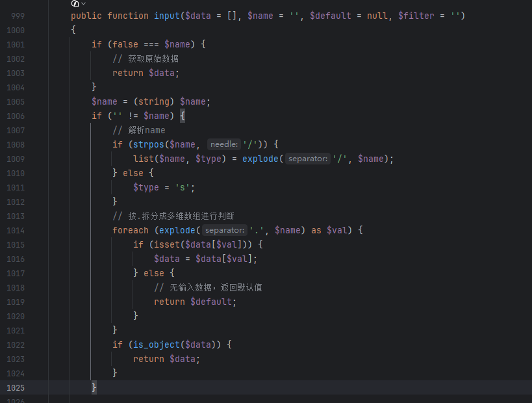Expand the chevron beside the code-vision icon
The width and height of the screenshot is (532, 403).
83,4
